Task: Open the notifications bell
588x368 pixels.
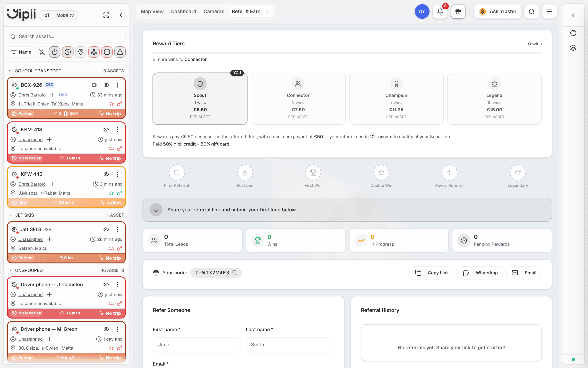Action: point(440,11)
